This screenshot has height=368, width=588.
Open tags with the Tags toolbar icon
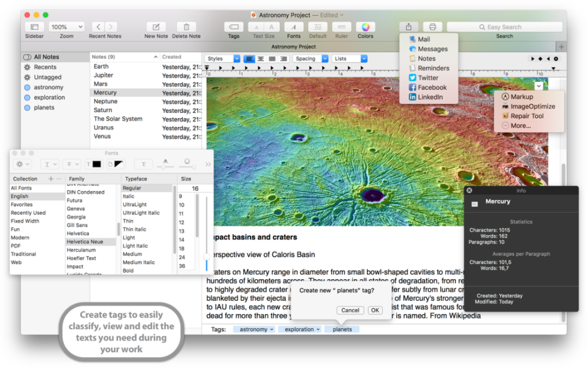click(x=233, y=26)
